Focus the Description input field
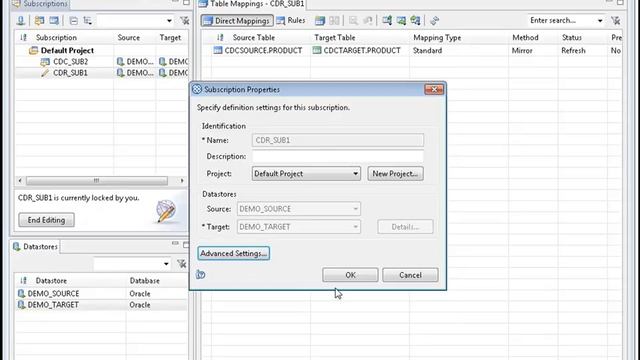 click(338, 156)
